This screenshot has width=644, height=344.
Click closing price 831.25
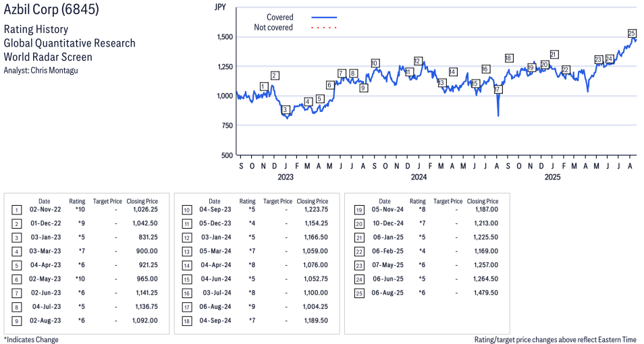149,237
